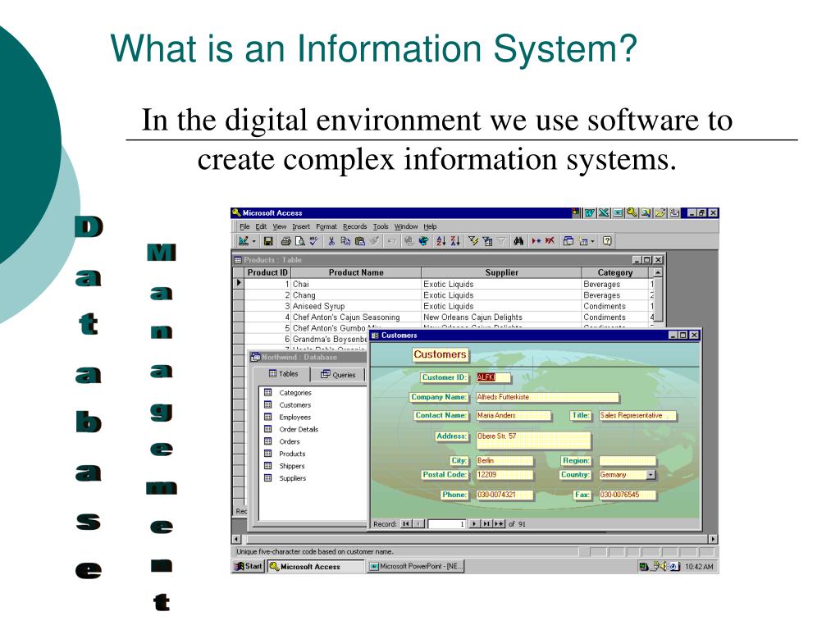Switch to Microsoft PowerPoint taskbar button
The height and width of the screenshot is (630, 840).
pyautogui.click(x=416, y=566)
